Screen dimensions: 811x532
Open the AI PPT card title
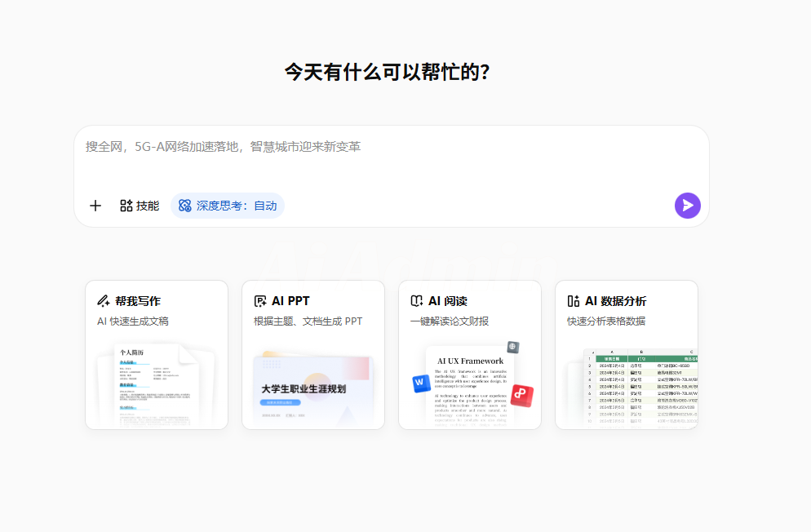(290, 301)
